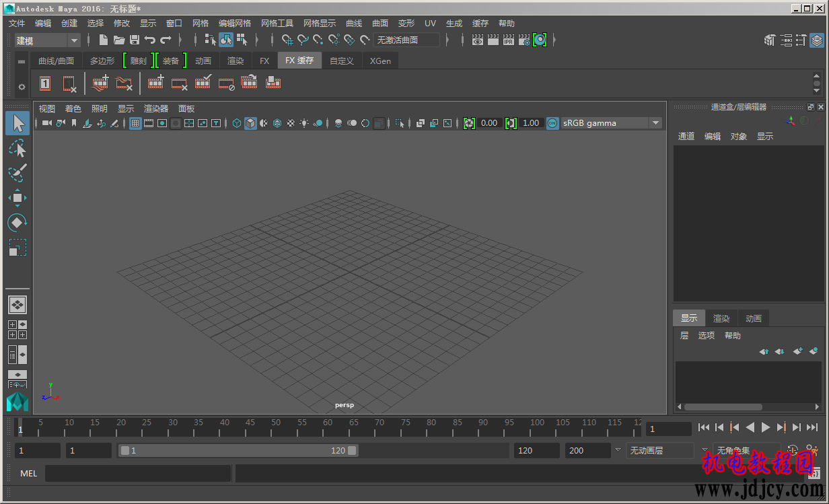829x504 pixels.
Task: Click the layer list horizontal scrollbar
Action: coord(723,407)
